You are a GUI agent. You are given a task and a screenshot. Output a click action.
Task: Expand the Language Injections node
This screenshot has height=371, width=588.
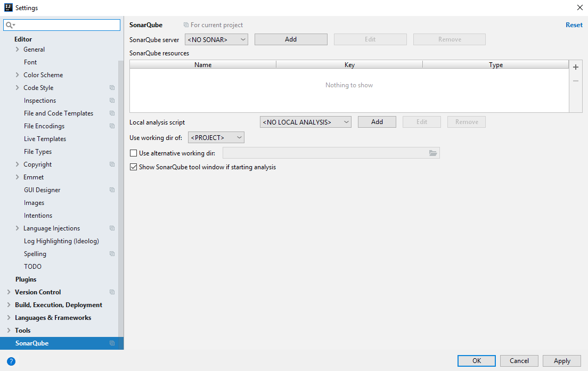click(17, 228)
